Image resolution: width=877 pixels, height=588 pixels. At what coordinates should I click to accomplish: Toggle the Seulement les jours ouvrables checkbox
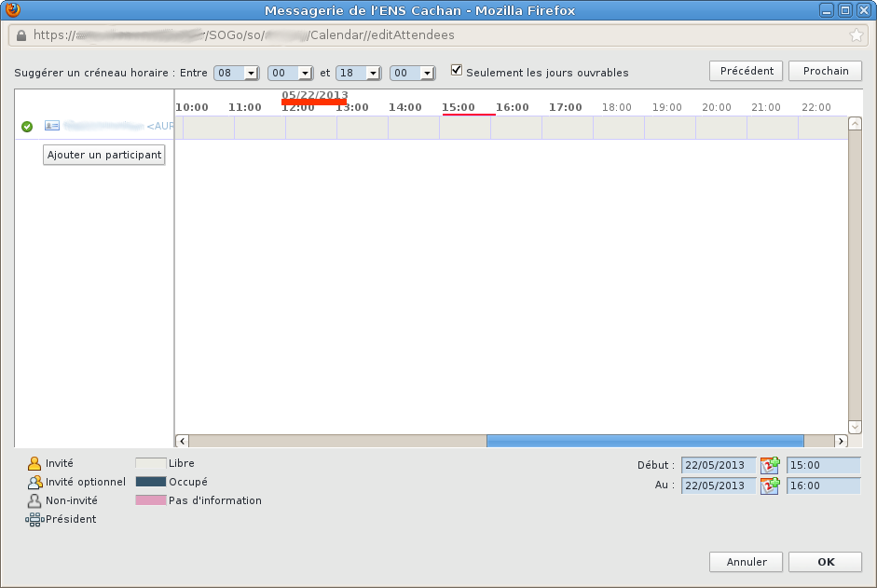tap(457, 71)
